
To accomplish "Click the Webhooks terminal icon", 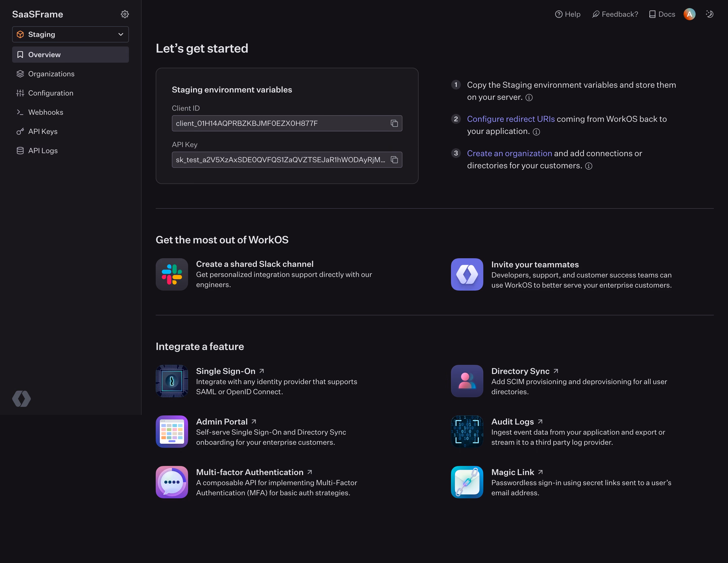I will (20, 112).
